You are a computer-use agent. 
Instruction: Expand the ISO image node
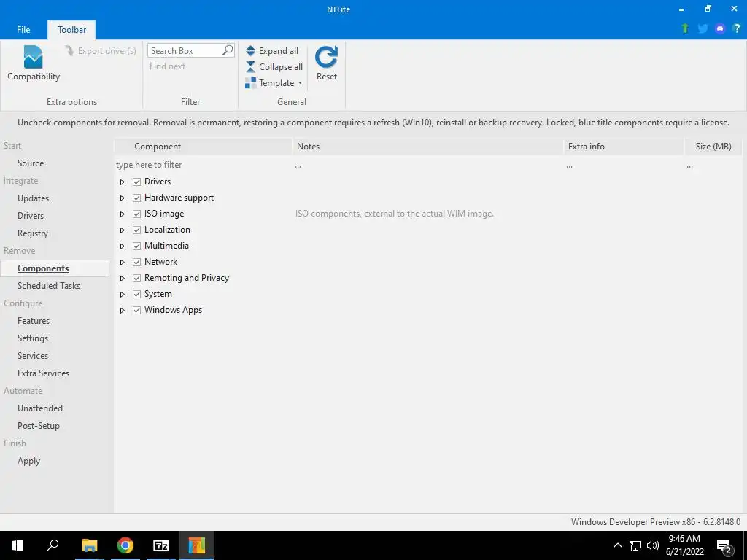[x=122, y=214]
